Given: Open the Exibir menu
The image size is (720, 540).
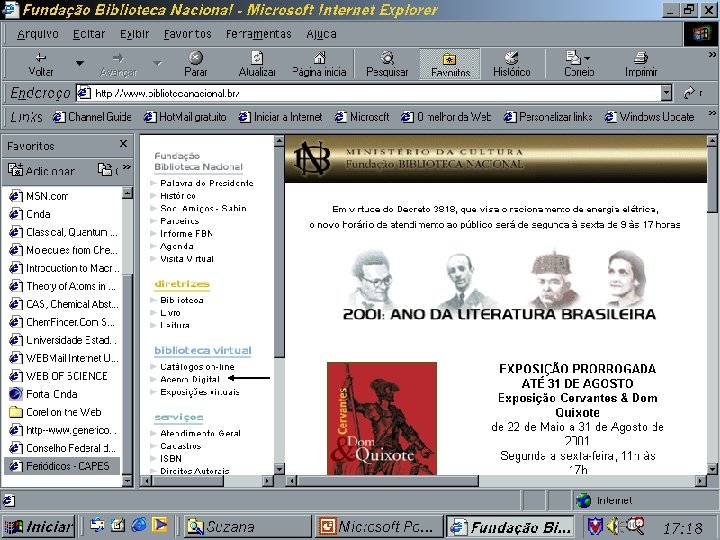Looking at the screenshot, I should pos(135,34).
